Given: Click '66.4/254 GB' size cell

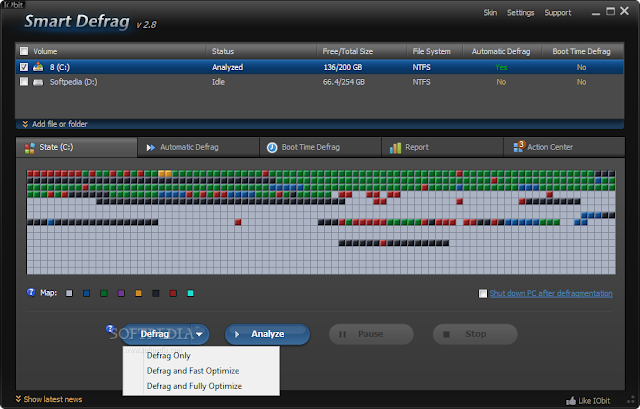Looking at the screenshot, I should coord(344,82).
